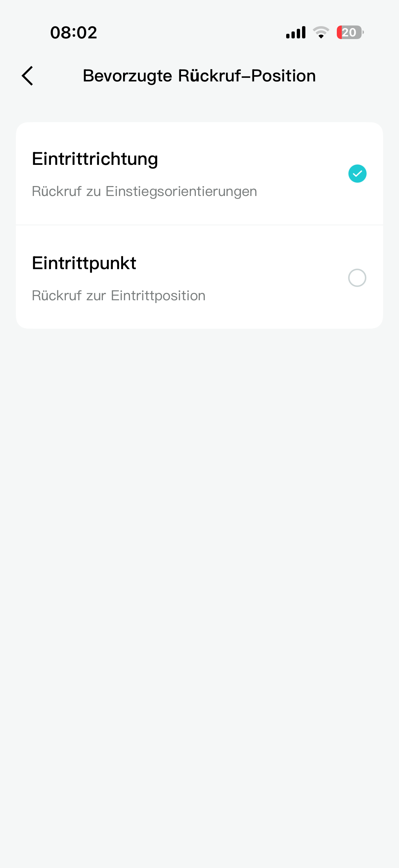Select the Eintrittpunkt radio button
This screenshot has height=868, width=399.
[357, 278]
